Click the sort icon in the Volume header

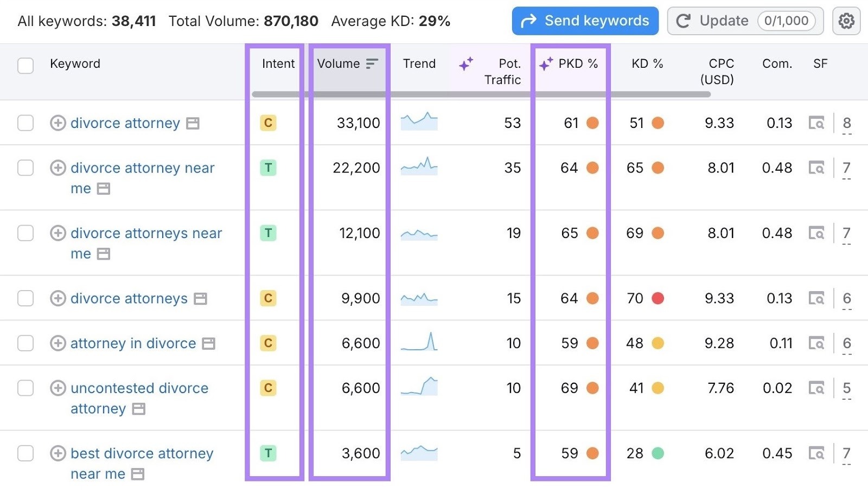click(371, 63)
